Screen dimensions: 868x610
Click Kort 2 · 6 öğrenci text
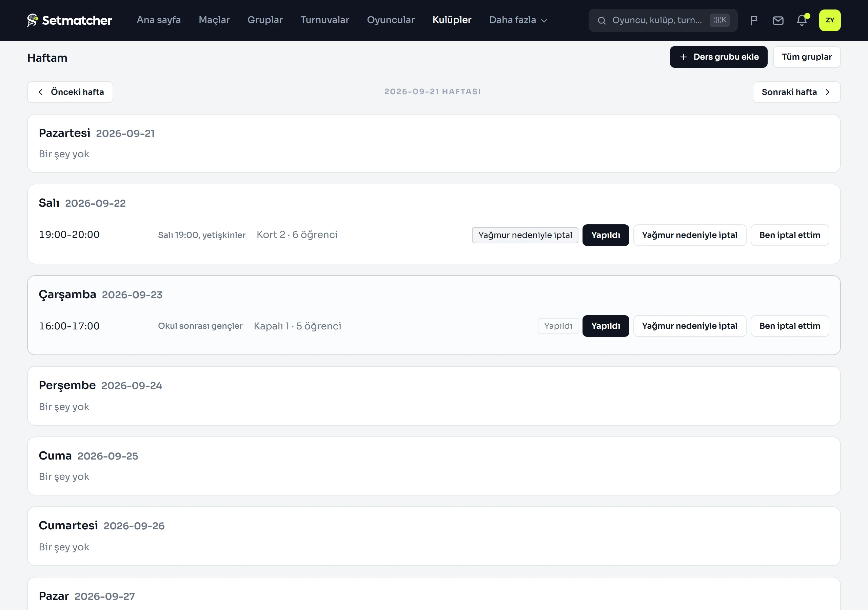[297, 235]
